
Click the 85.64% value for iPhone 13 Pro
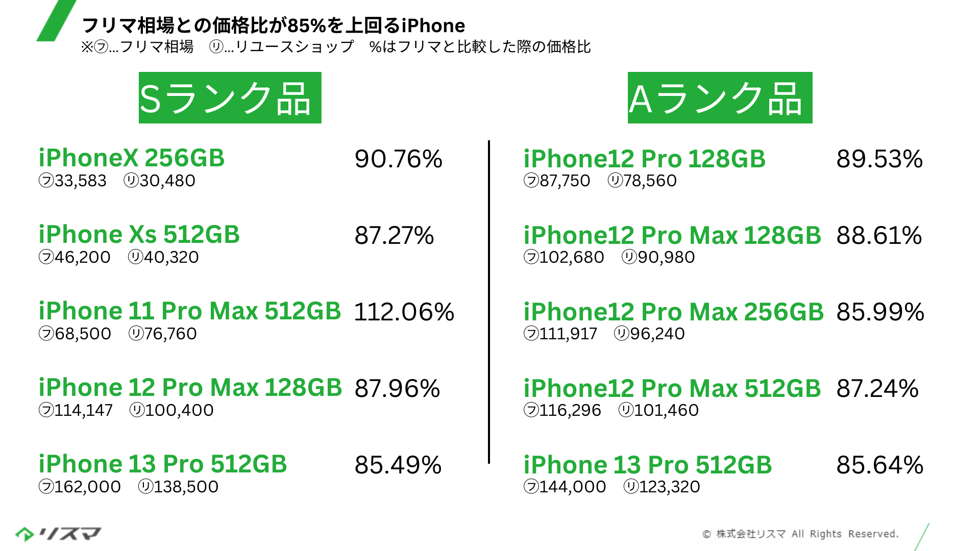point(880,465)
